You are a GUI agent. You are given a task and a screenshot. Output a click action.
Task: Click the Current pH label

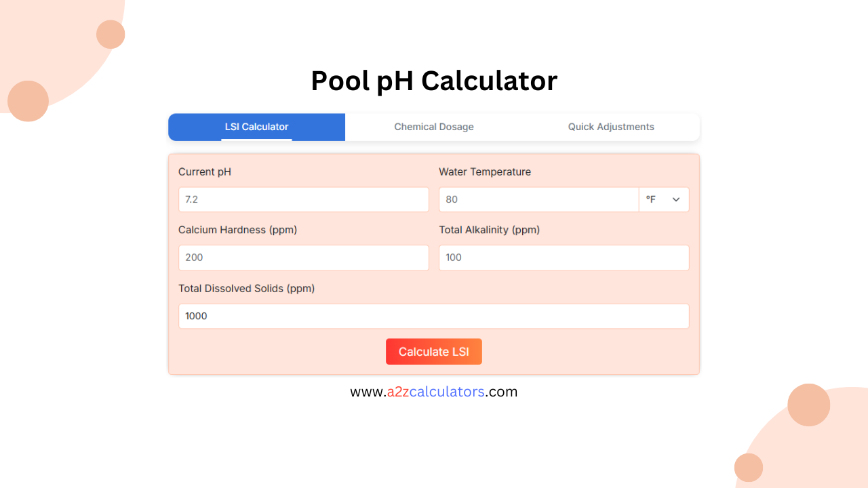(x=204, y=171)
